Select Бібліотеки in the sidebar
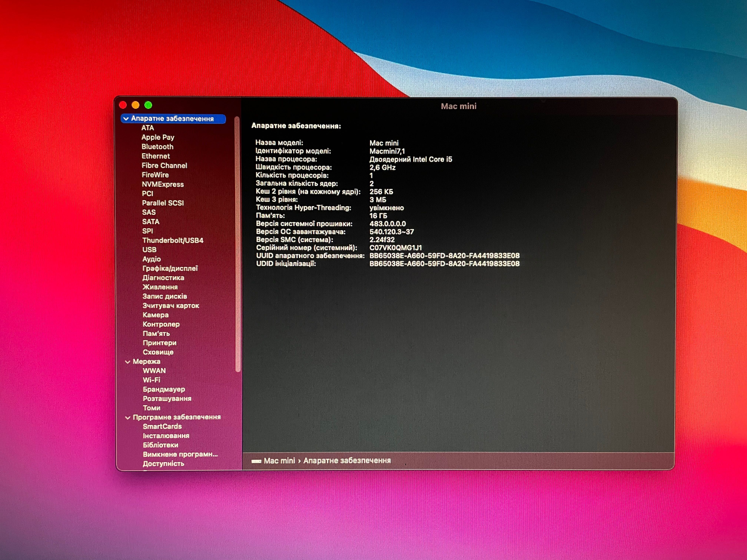Screen dimensions: 747x560 click(160, 445)
